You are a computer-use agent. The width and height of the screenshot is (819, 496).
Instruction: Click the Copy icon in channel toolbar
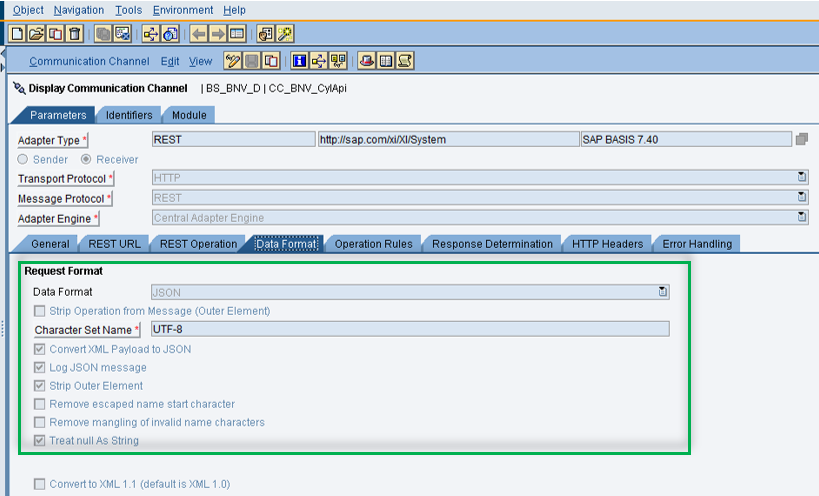click(x=271, y=61)
